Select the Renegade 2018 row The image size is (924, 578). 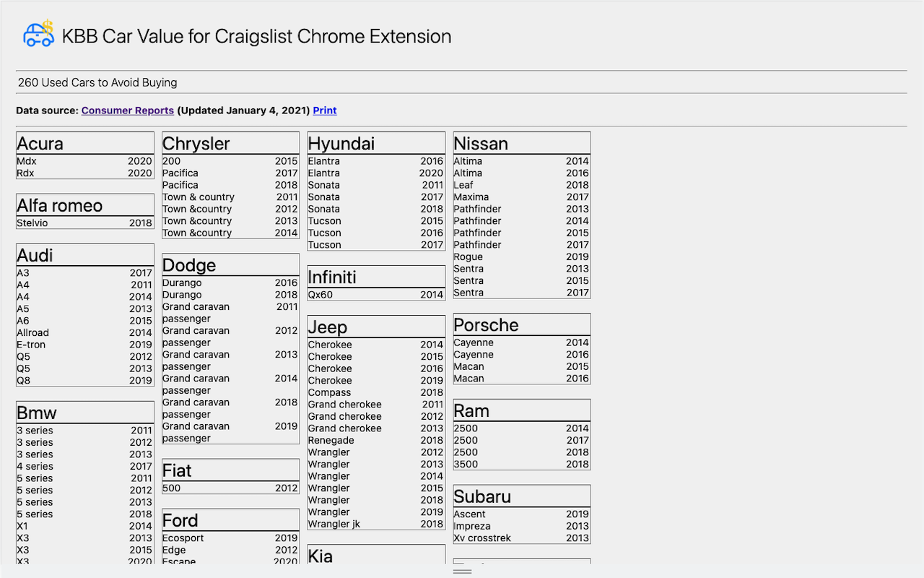(377, 441)
